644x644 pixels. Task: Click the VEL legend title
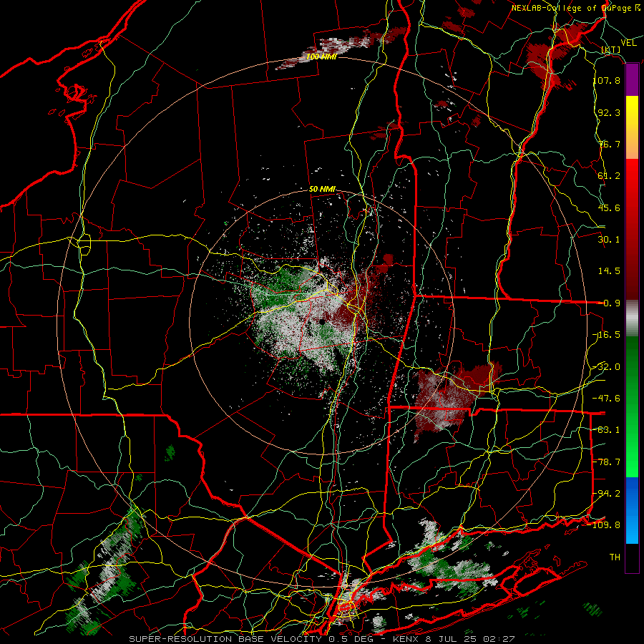628,42
